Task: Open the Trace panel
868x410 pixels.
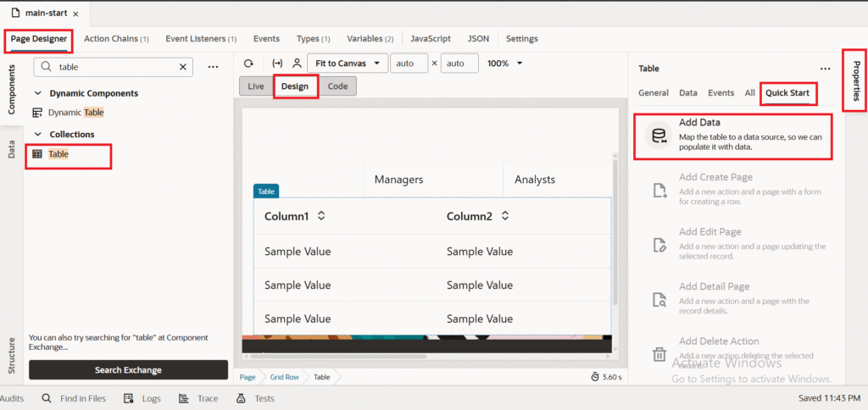Action: click(198, 398)
